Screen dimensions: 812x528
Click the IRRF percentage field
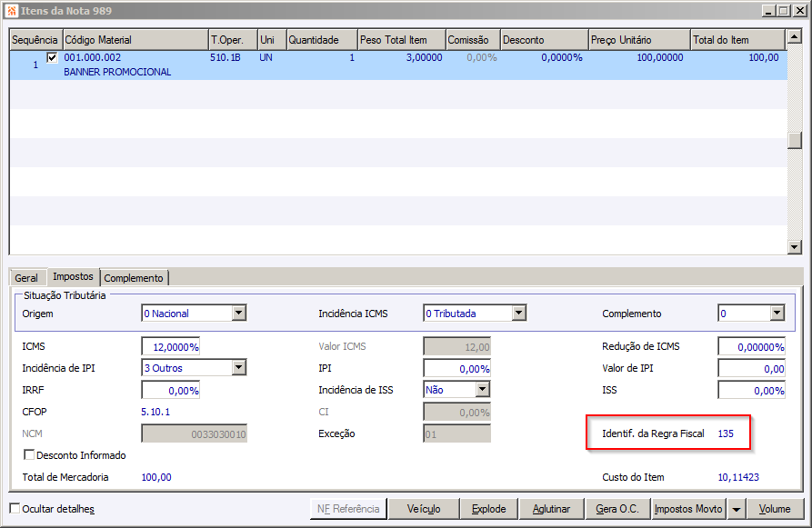[x=171, y=390]
